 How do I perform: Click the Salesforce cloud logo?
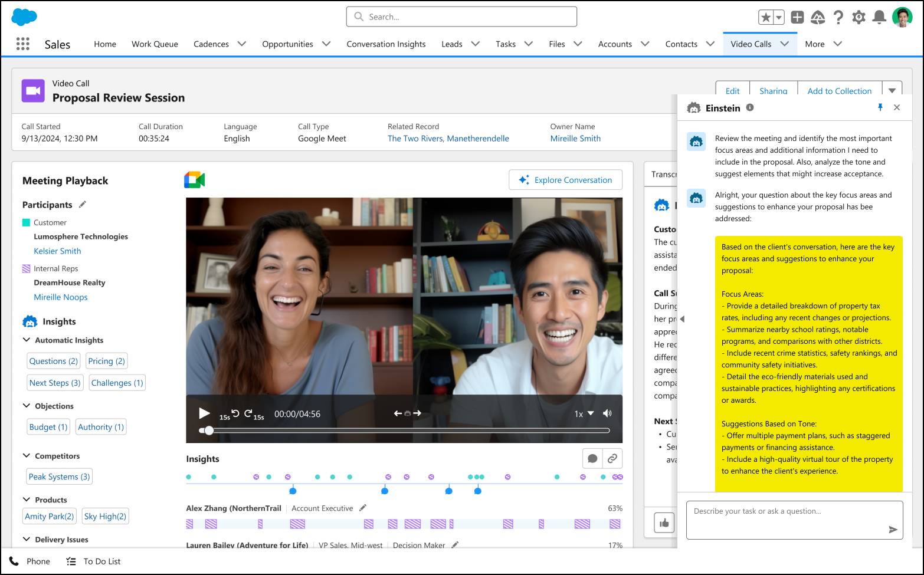24,17
